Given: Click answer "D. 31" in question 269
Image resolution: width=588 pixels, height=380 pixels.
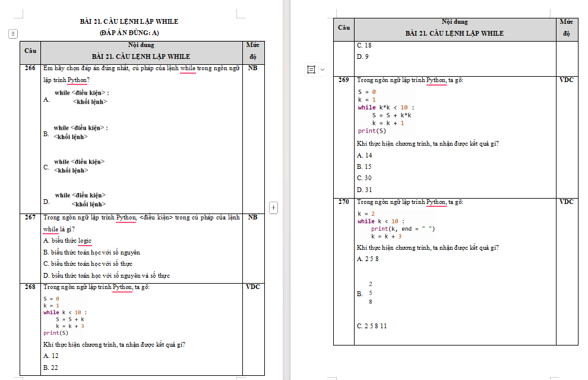Looking at the screenshot, I should [364, 190].
